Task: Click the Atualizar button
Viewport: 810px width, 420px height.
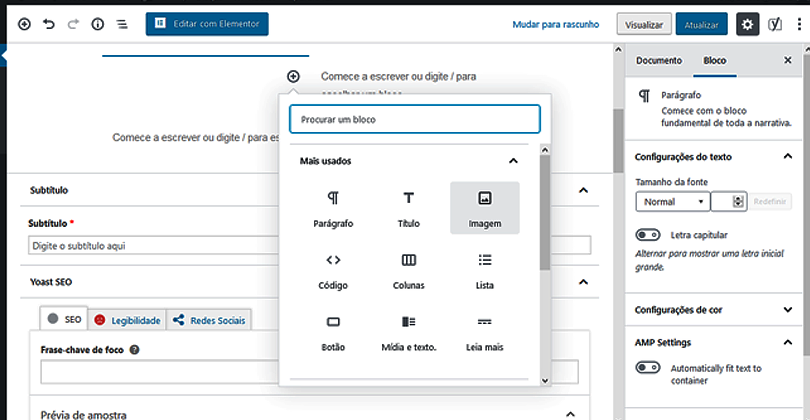Action: click(x=702, y=24)
